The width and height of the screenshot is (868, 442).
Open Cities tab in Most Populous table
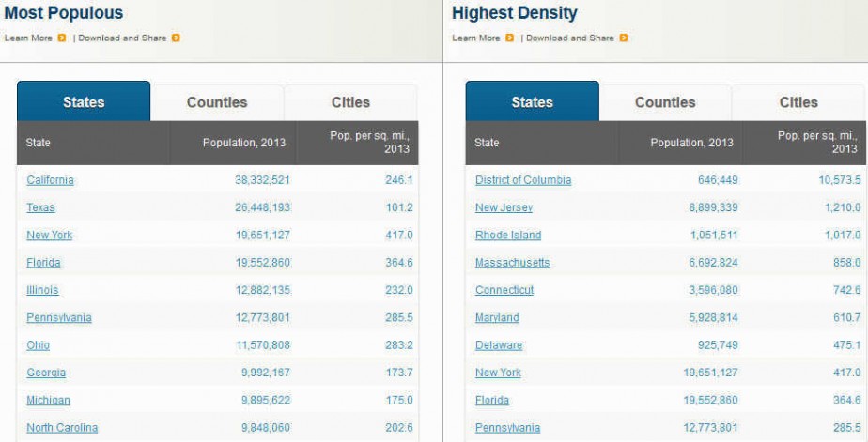(350, 102)
